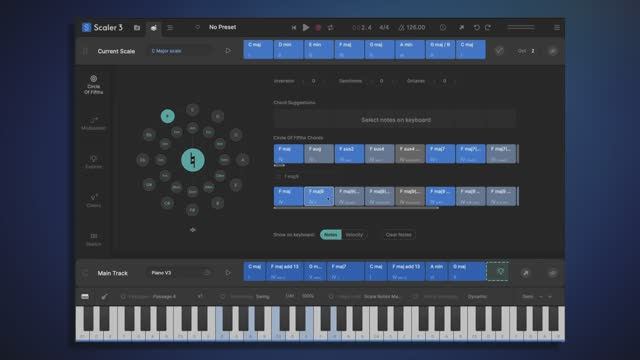Image resolution: width=640 pixels, height=360 pixels.
Task: Tick the F maj9 checkbox
Action: 278,176
